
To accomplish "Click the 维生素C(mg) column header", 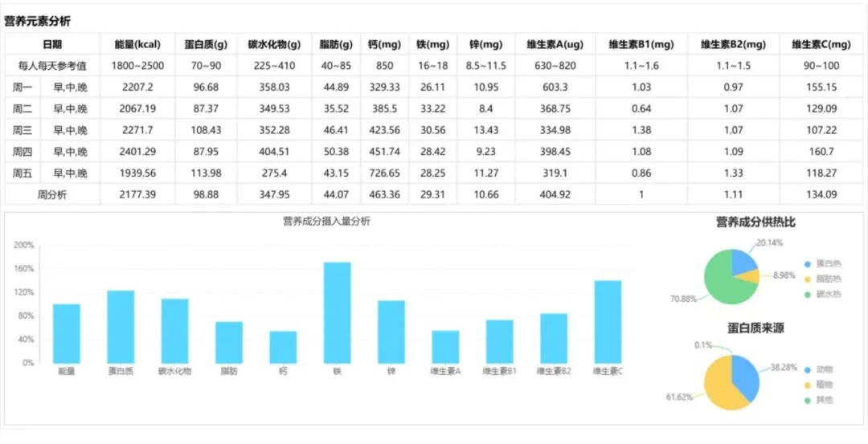I will (821, 45).
